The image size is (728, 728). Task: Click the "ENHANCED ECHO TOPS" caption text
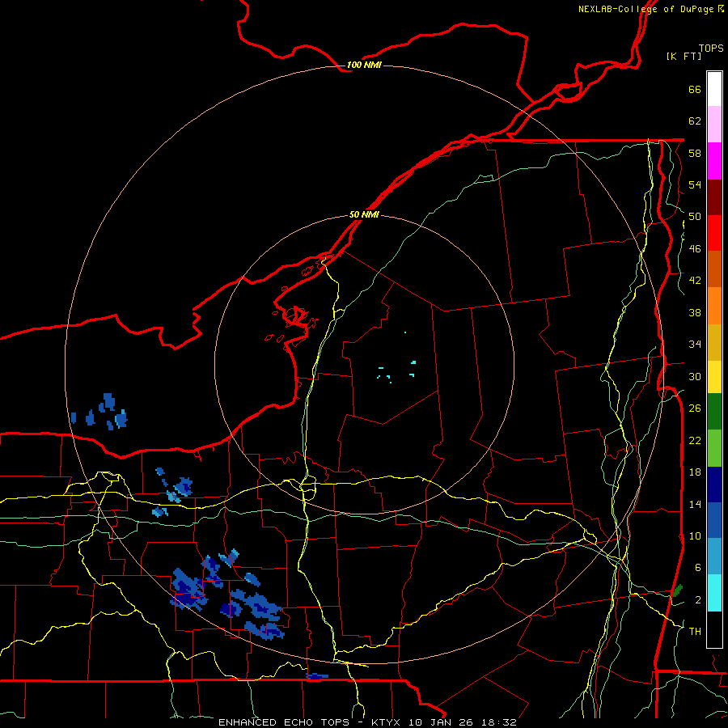click(284, 722)
